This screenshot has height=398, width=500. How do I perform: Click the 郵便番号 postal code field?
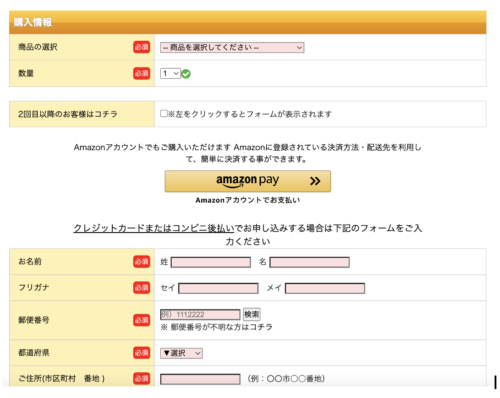coord(200,314)
